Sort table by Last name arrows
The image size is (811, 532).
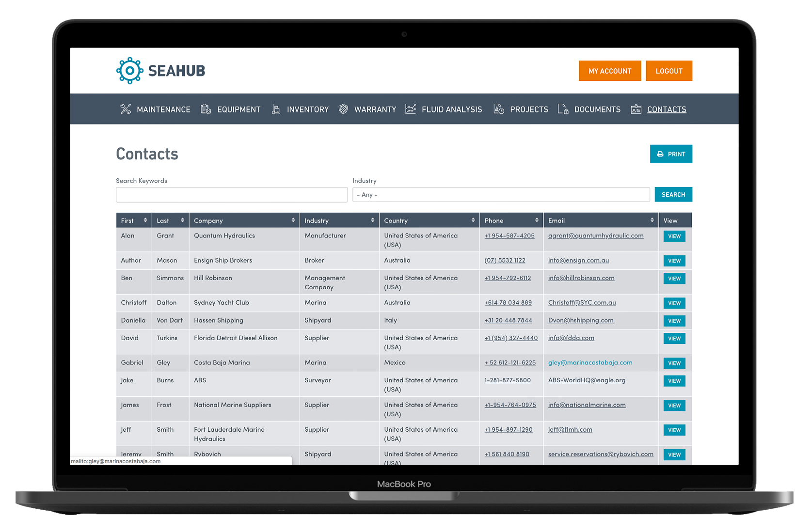182,220
